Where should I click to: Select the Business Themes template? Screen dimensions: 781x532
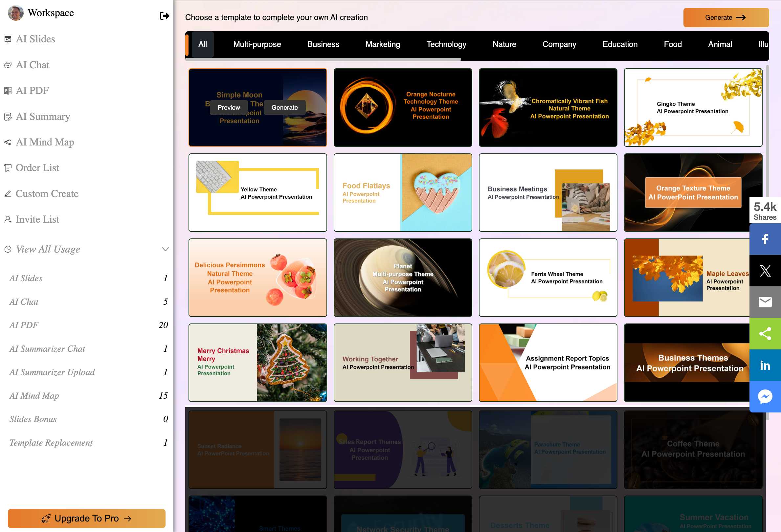[686, 363]
